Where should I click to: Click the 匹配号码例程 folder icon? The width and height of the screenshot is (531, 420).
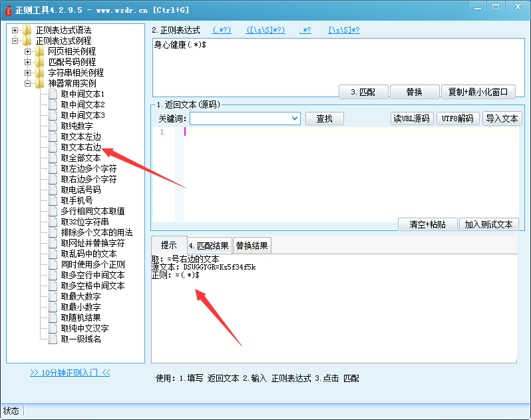pos(40,62)
